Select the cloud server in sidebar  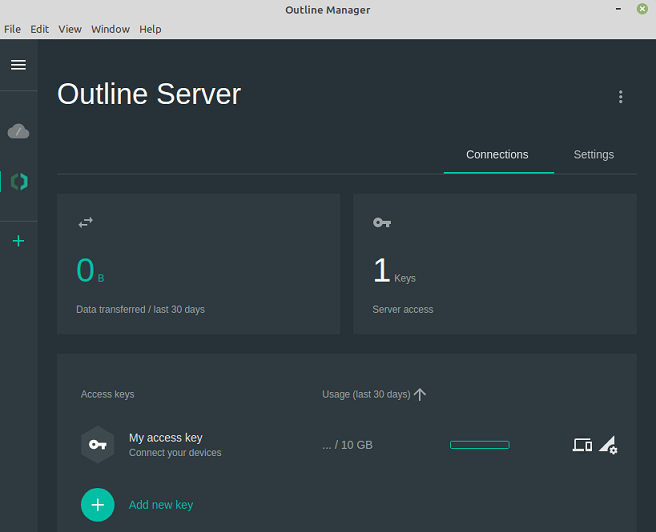18,131
